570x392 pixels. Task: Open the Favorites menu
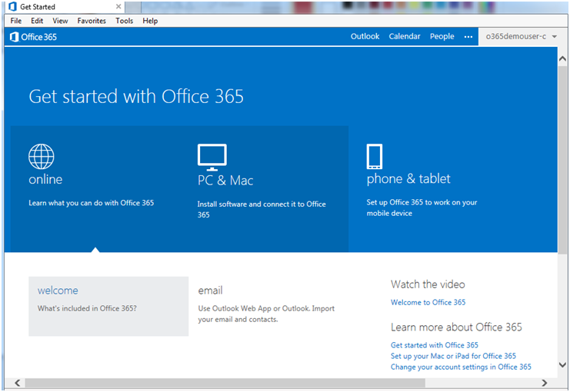[92, 21]
